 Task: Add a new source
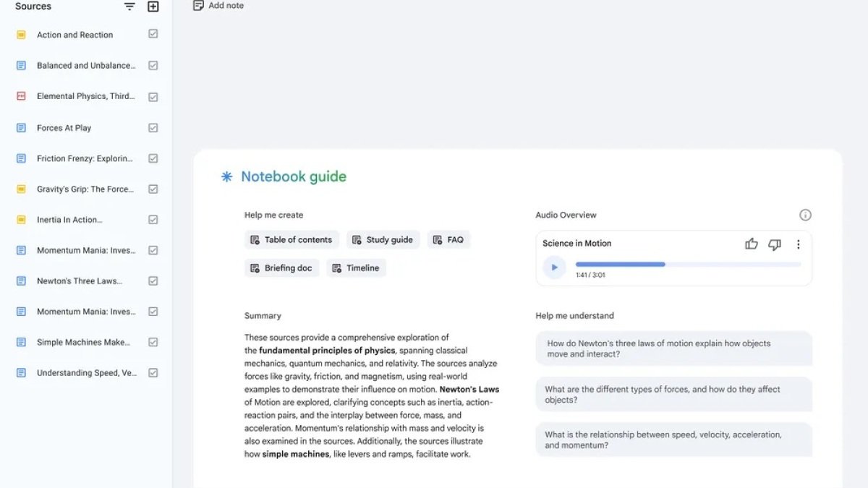pyautogui.click(x=152, y=6)
